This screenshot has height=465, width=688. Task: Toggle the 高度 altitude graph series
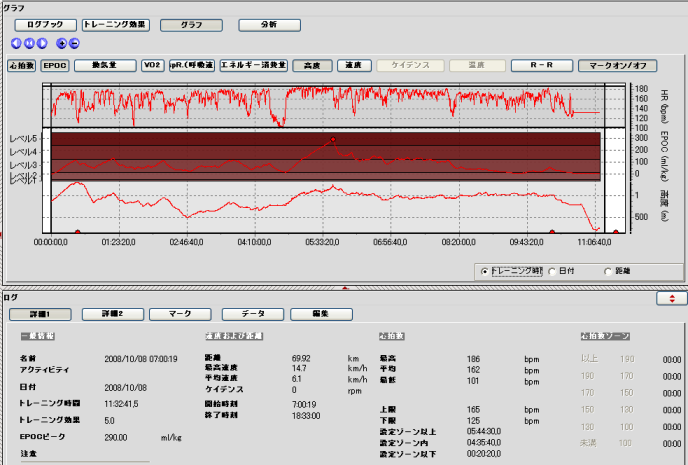[312, 65]
